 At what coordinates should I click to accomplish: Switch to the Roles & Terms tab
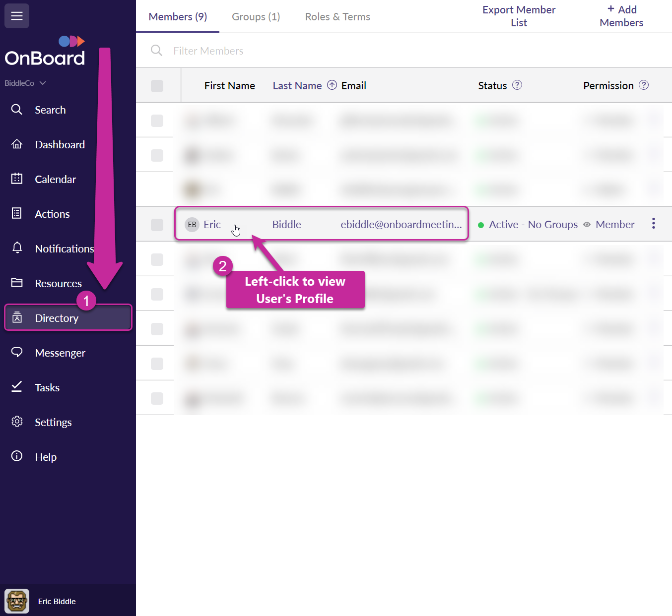[x=337, y=16]
